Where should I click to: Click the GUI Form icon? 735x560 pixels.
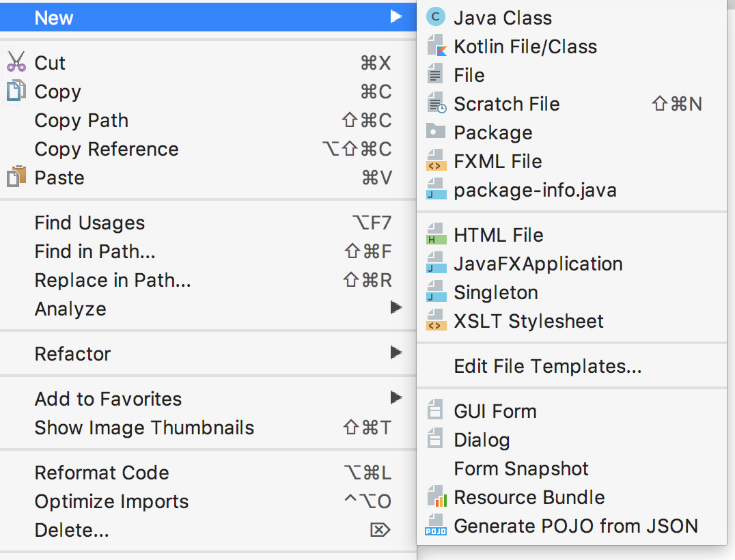pos(435,410)
